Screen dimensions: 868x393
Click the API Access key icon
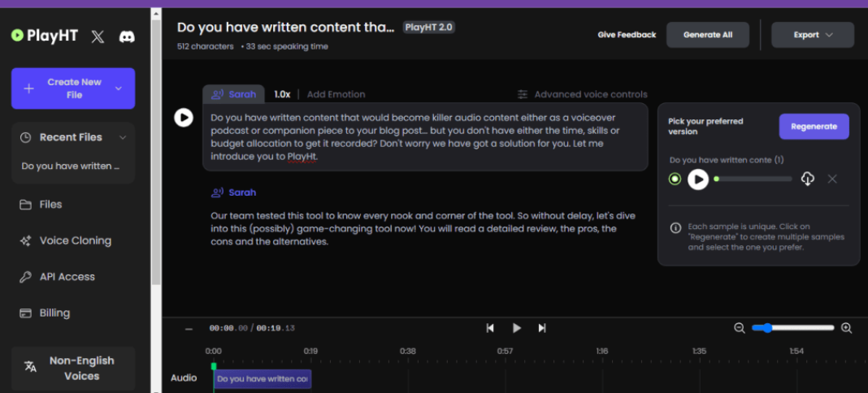coord(25,277)
